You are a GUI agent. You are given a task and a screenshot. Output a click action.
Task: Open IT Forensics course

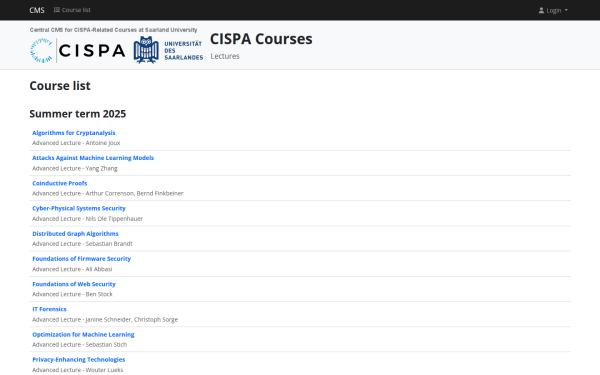[49, 309]
